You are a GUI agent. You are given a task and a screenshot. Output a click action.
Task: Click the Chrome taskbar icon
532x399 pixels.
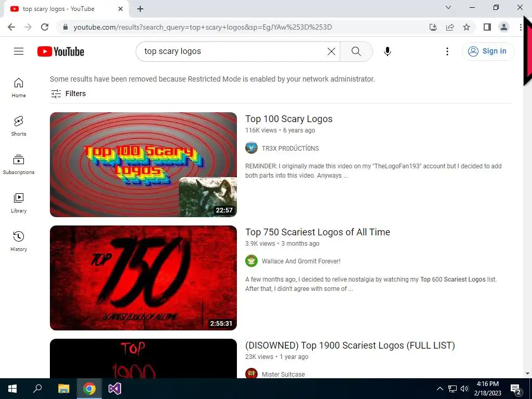89,389
